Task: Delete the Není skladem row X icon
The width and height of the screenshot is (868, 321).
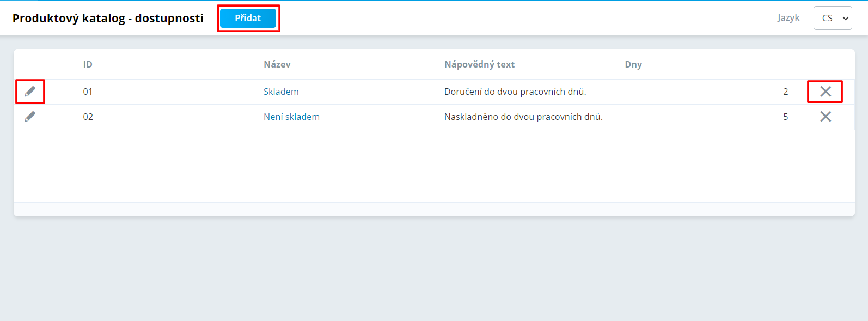Action: (826, 117)
